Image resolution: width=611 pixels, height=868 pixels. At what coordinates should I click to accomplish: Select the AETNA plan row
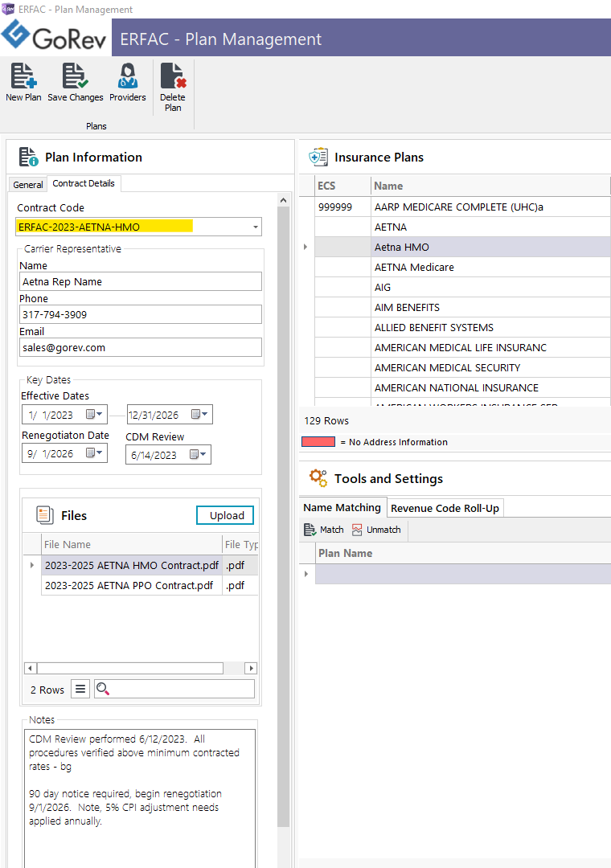coord(462,227)
